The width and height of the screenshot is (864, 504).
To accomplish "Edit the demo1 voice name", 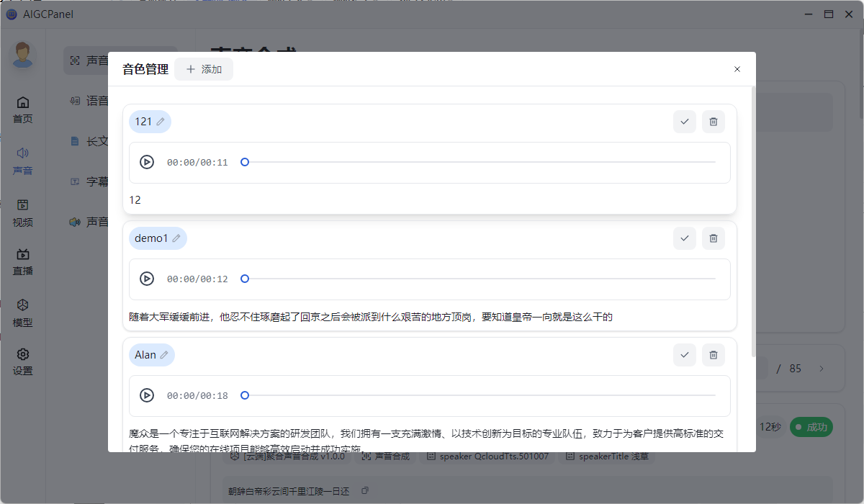I will pos(176,238).
